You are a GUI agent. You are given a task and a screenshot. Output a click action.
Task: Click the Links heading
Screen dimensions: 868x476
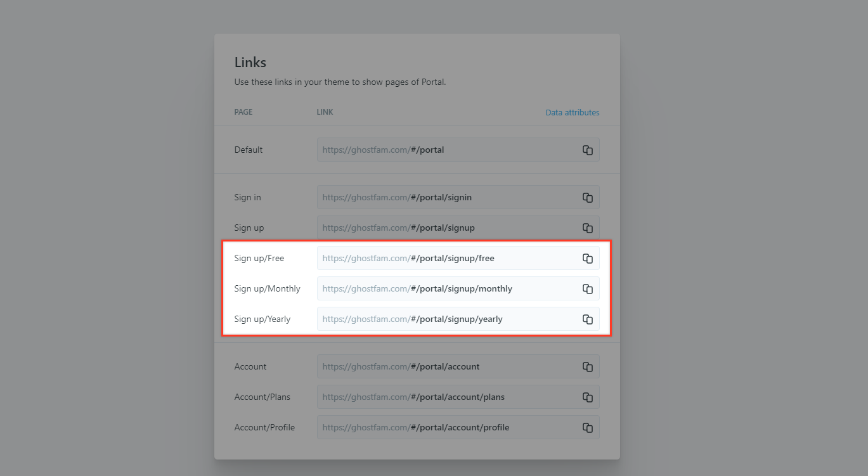(250, 63)
